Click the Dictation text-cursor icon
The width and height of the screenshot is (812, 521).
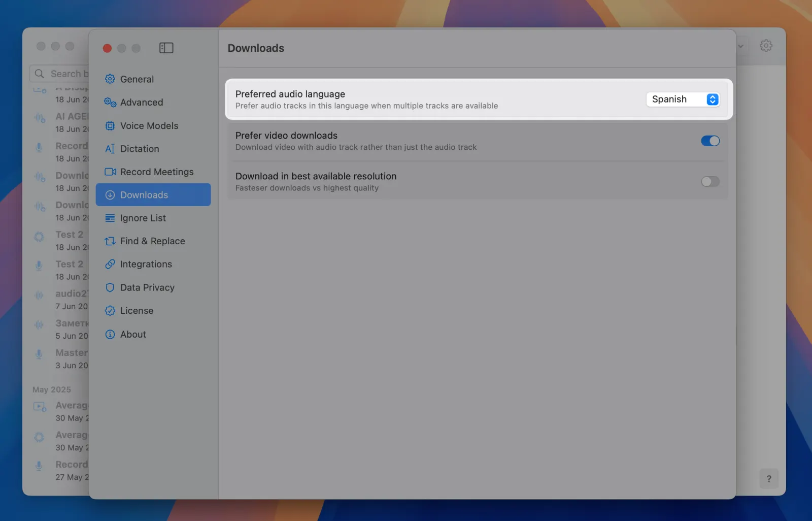[110, 149]
